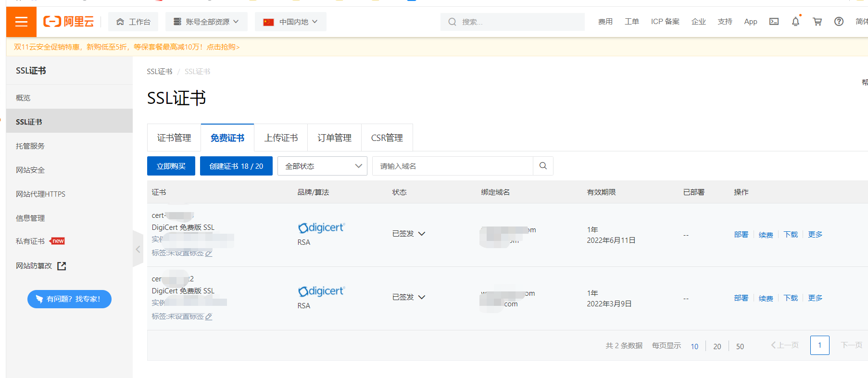Click the digicert logo in first row
This screenshot has height=378, width=868.
point(321,227)
